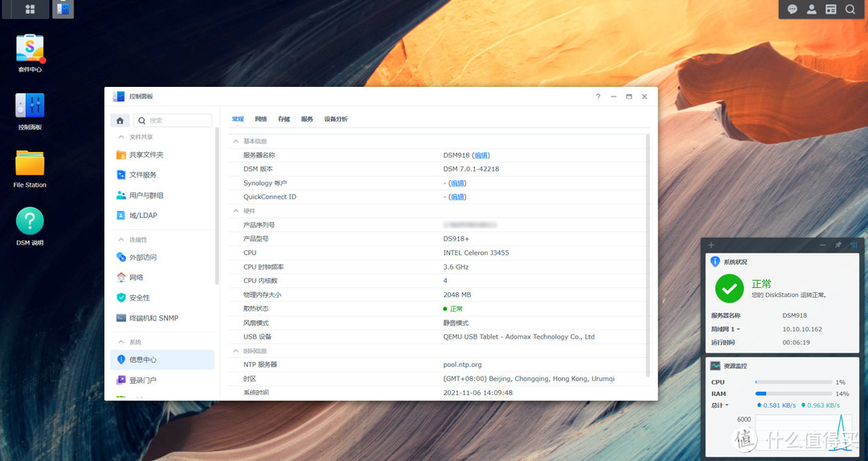The height and width of the screenshot is (461, 868).
Task: Click 编辑 link next to DSM918
Action: click(x=481, y=155)
